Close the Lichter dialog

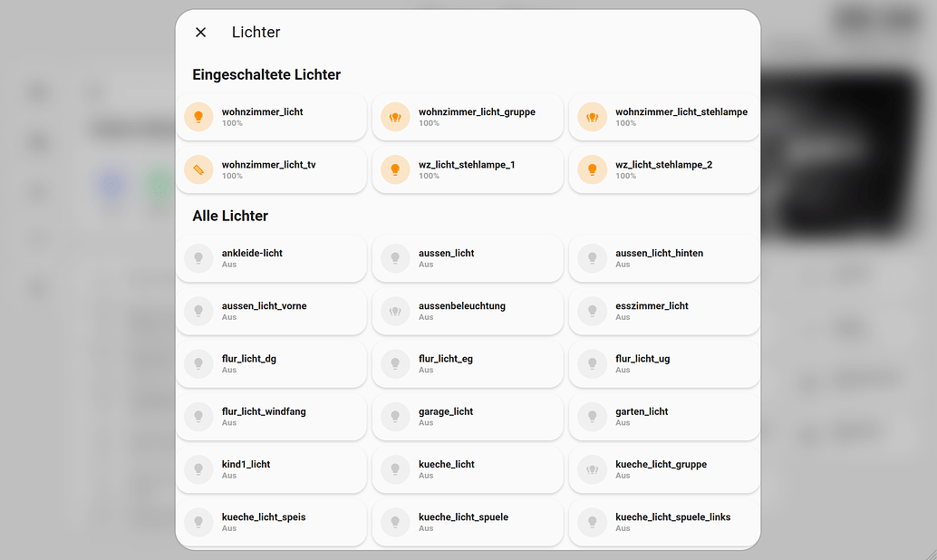tap(200, 32)
